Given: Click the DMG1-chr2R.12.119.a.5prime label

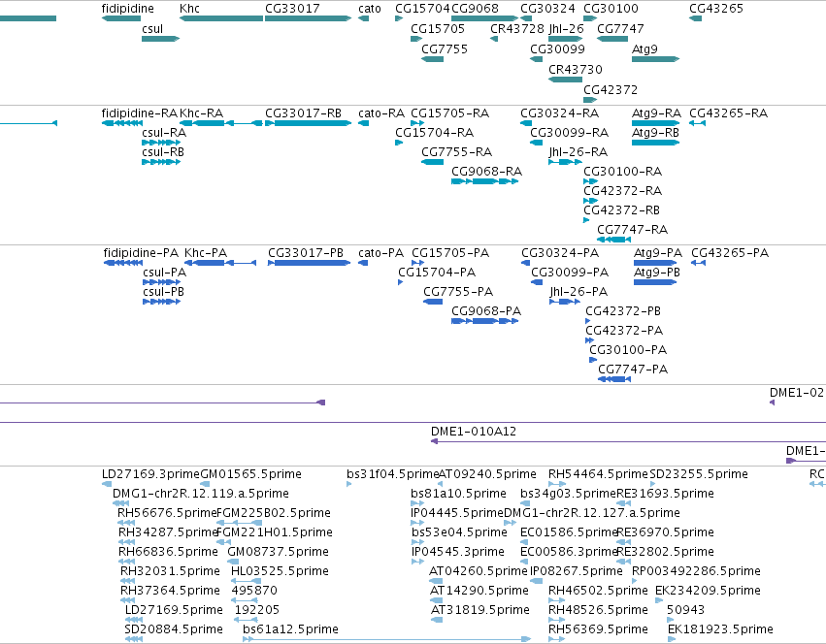Looking at the screenshot, I should pos(201,494).
